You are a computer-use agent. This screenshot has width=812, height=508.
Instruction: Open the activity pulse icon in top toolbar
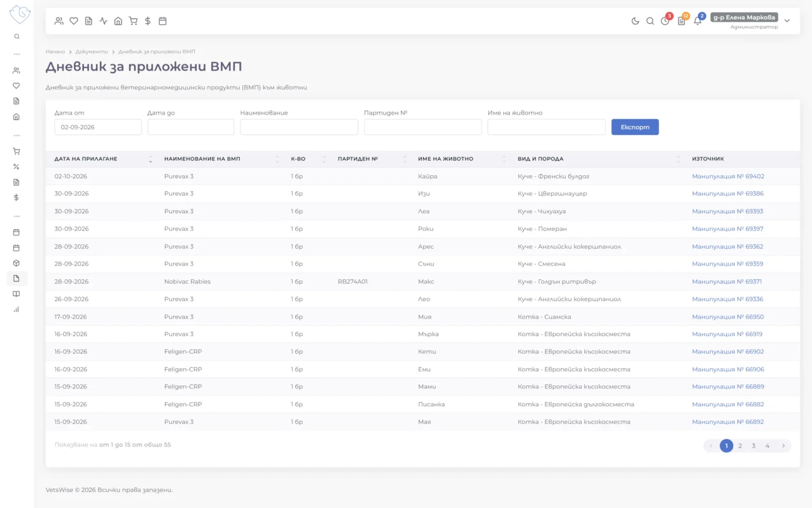pos(104,21)
